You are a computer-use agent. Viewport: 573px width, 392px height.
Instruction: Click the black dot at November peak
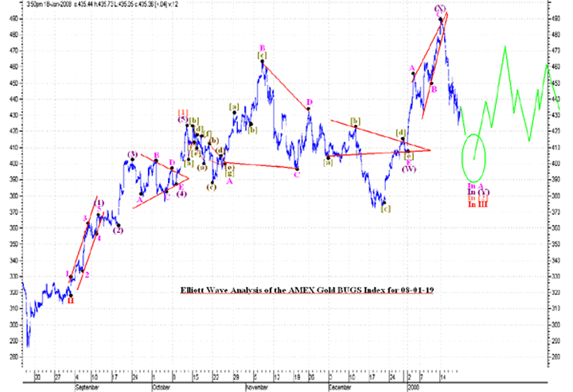(262, 61)
